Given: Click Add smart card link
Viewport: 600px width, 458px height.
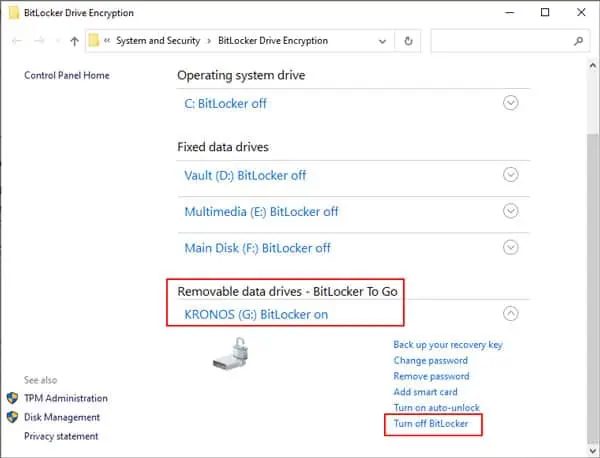Looking at the screenshot, I should [x=426, y=392].
